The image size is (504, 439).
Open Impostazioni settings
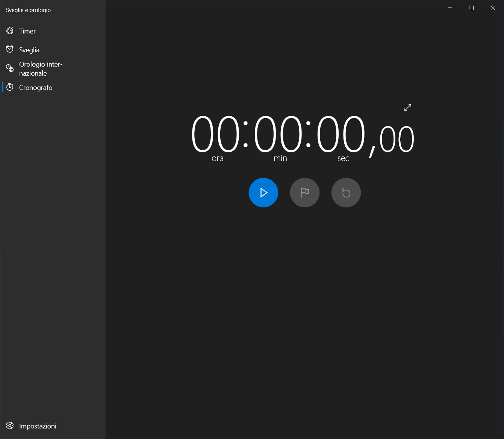coord(53,426)
